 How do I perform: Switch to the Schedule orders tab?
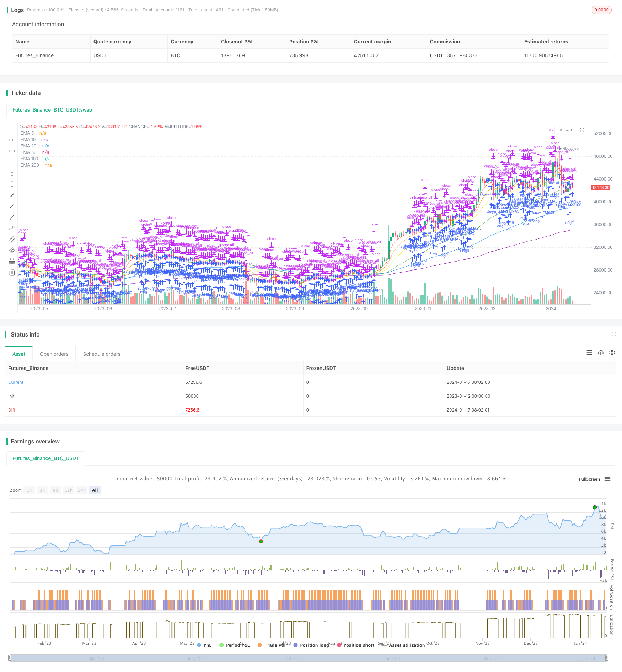pos(102,354)
